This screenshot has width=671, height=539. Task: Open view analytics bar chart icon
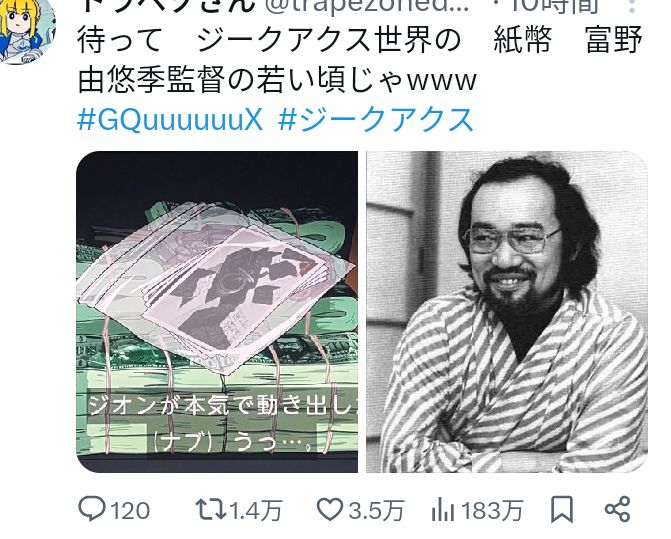tap(443, 509)
